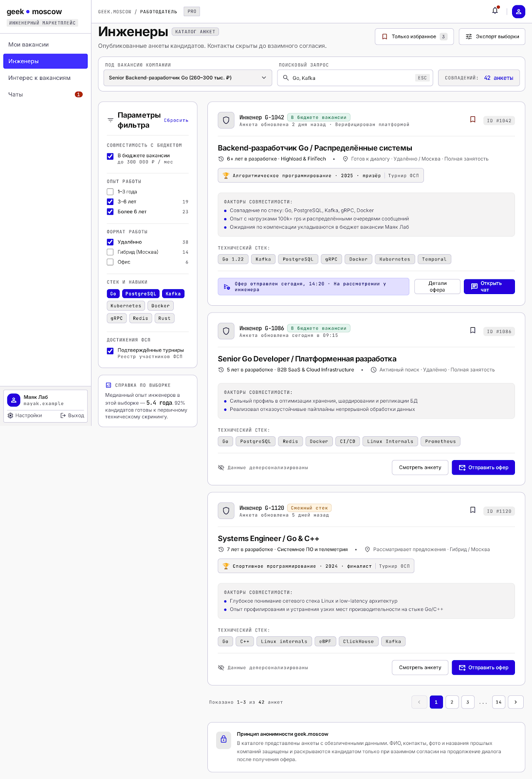Enable 'Офис' work format
Screen dimensions: 532x779
[x=110, y=262]
